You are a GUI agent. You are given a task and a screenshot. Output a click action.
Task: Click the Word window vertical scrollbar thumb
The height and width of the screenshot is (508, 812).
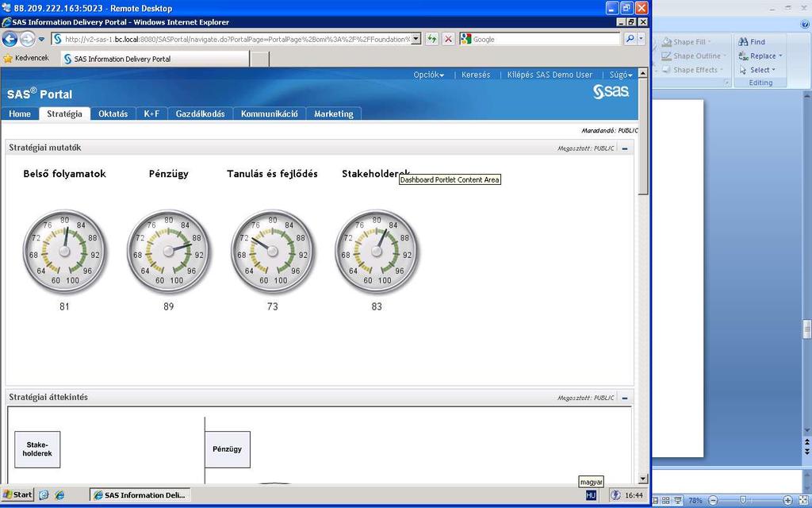click(806, 329)
